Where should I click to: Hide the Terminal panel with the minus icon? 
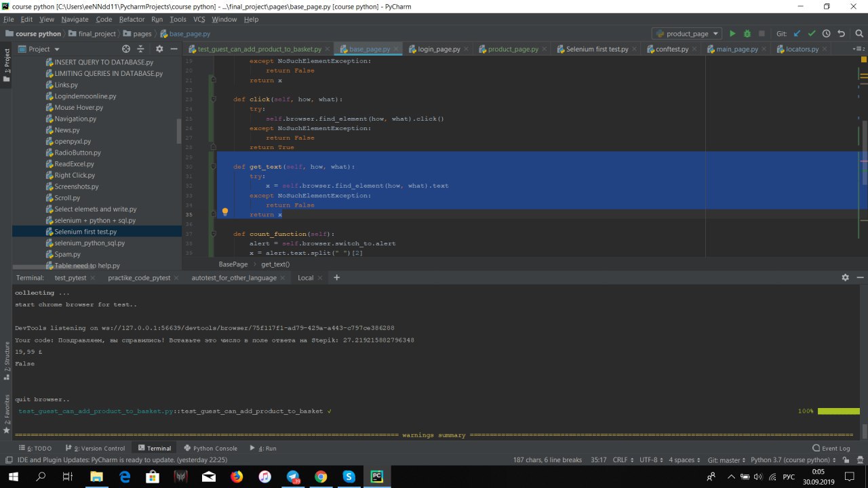coord(859,277)
